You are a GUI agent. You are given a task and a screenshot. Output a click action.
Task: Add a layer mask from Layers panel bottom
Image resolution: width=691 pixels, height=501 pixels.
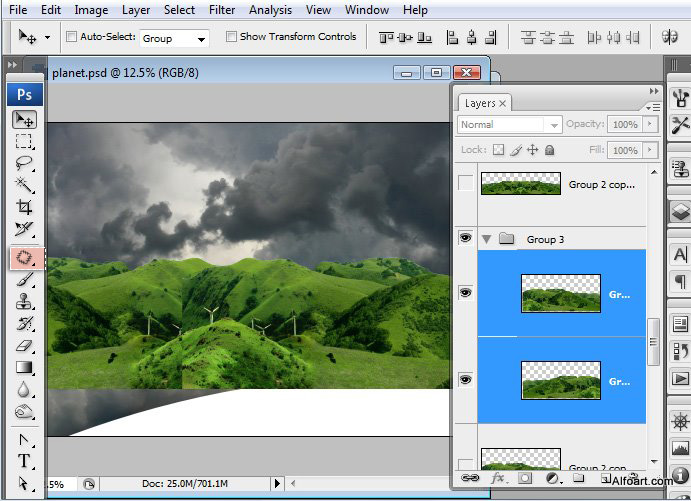pyautogui.click(x=525, y=479)
